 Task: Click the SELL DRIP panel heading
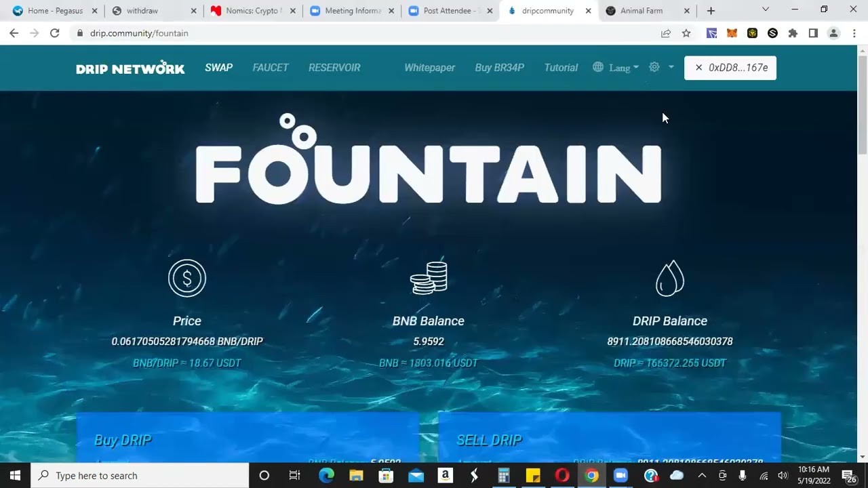tap(489, 440)
